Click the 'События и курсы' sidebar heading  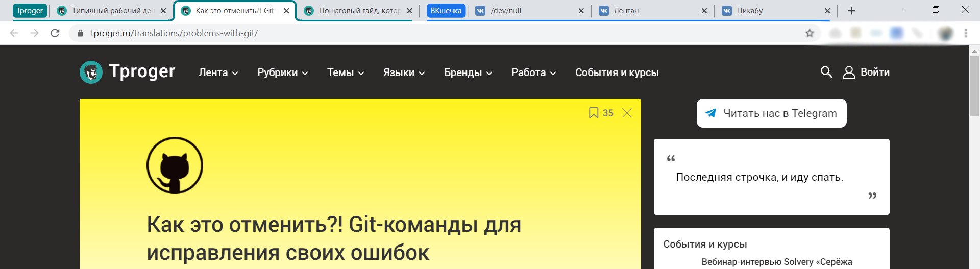point(705,244)
